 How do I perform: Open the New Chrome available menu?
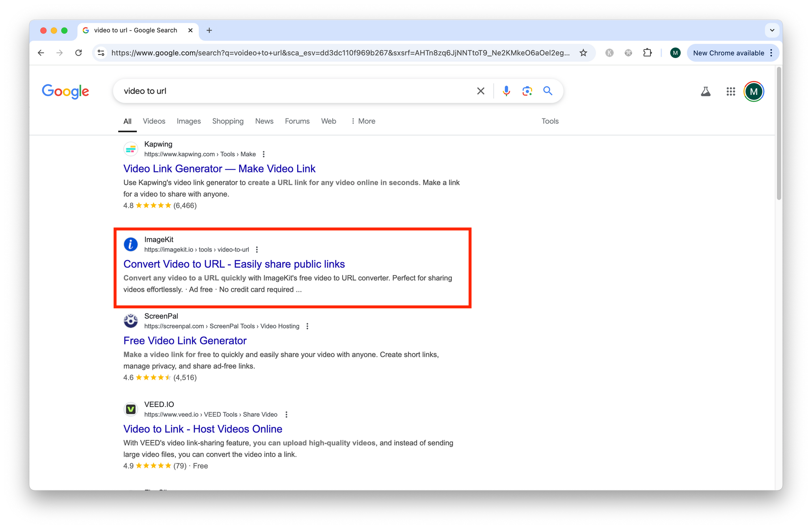point(733,53)
